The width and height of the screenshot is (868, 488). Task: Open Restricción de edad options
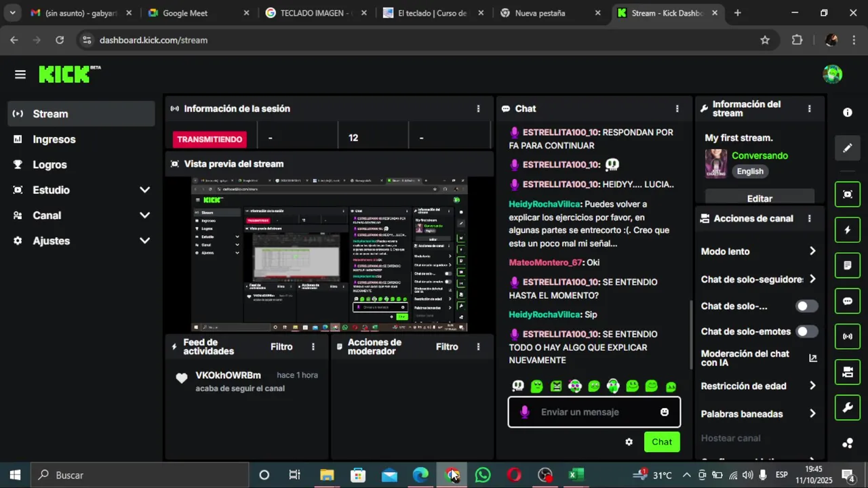coord(759,386)
